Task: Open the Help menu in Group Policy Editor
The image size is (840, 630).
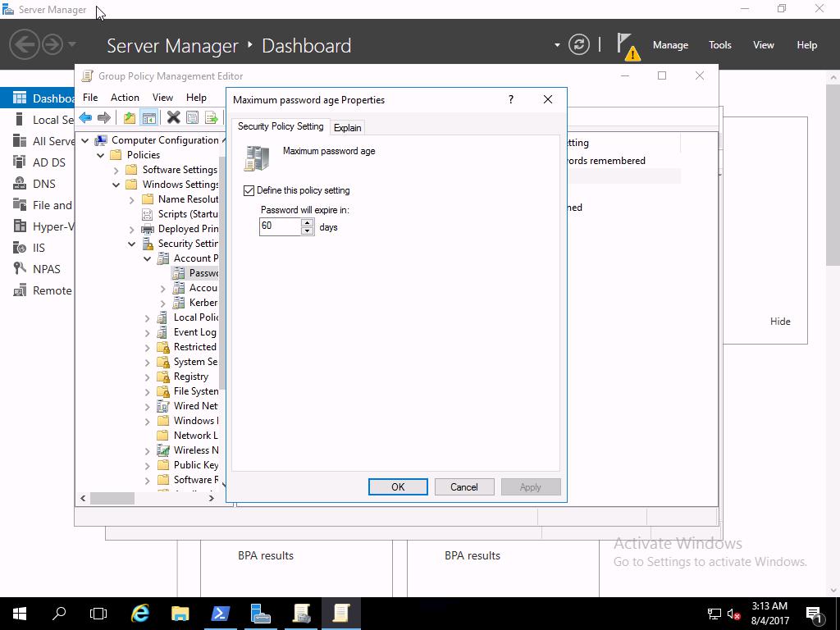Action: pos(196,98)
